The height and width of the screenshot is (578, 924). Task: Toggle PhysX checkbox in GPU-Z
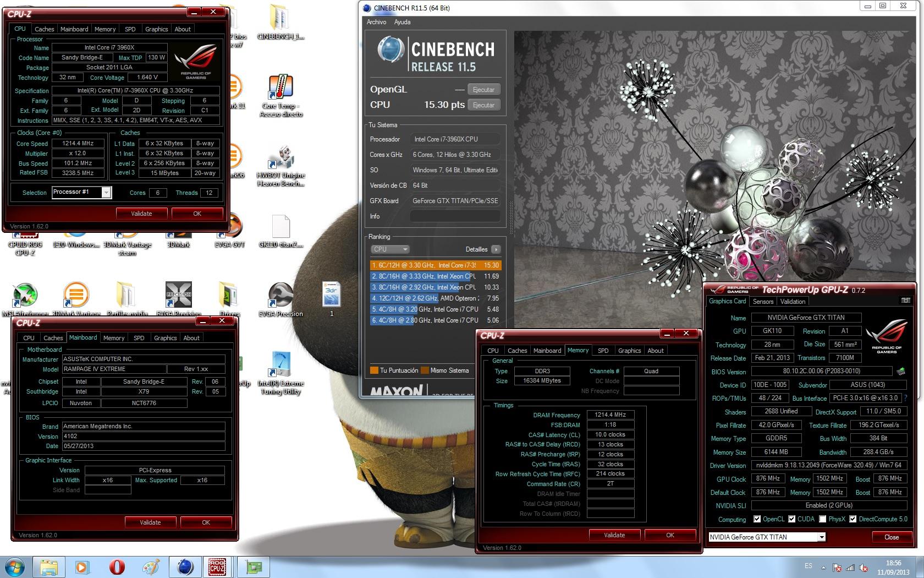tap(822, 519)
